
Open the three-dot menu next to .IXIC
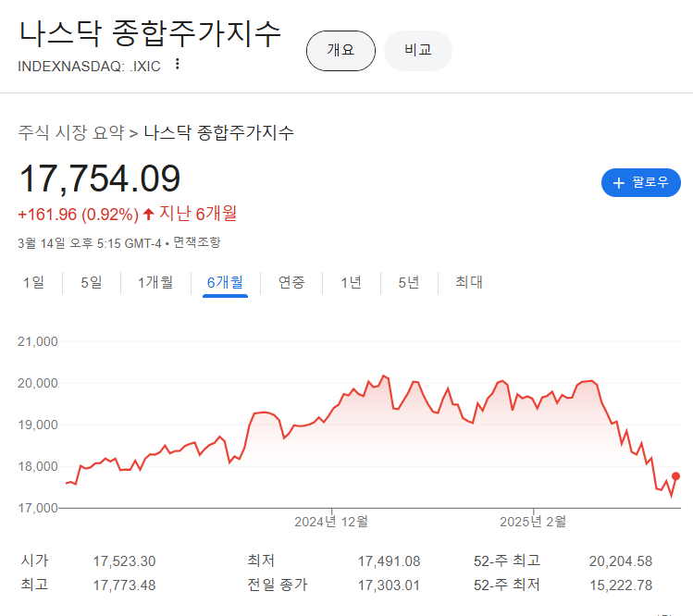178,64
